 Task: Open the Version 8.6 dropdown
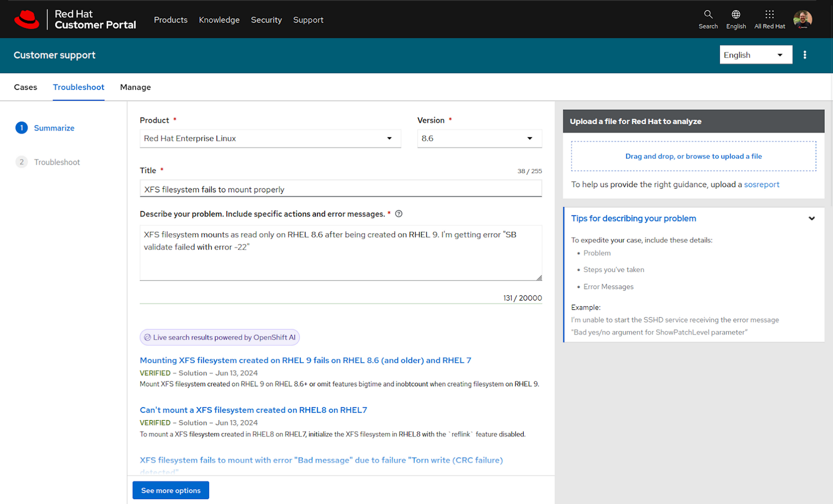[x=479, y=139]
